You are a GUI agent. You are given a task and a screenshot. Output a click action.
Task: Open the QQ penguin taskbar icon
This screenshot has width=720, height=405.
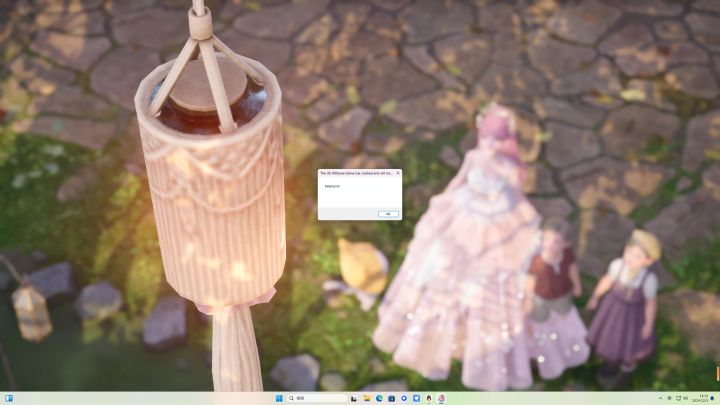[428, 398]
